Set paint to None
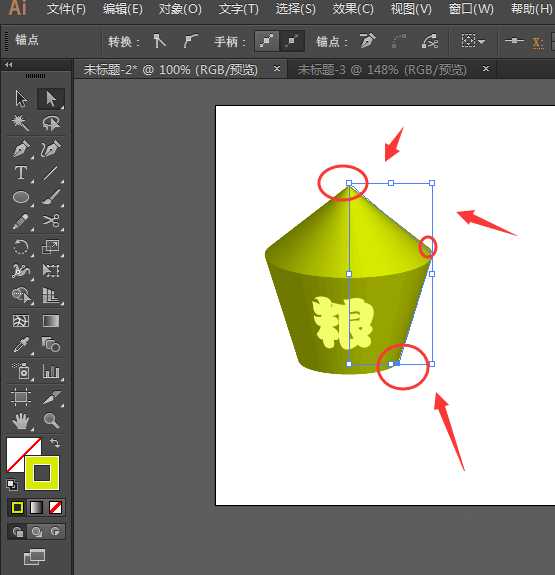Viewport: 555px width, 575px height. pyautogui.click(x=55, y=508)
